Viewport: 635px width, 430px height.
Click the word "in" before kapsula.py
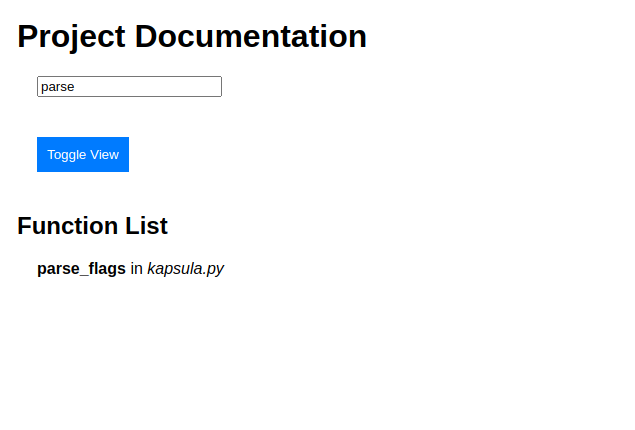point(137,269)
